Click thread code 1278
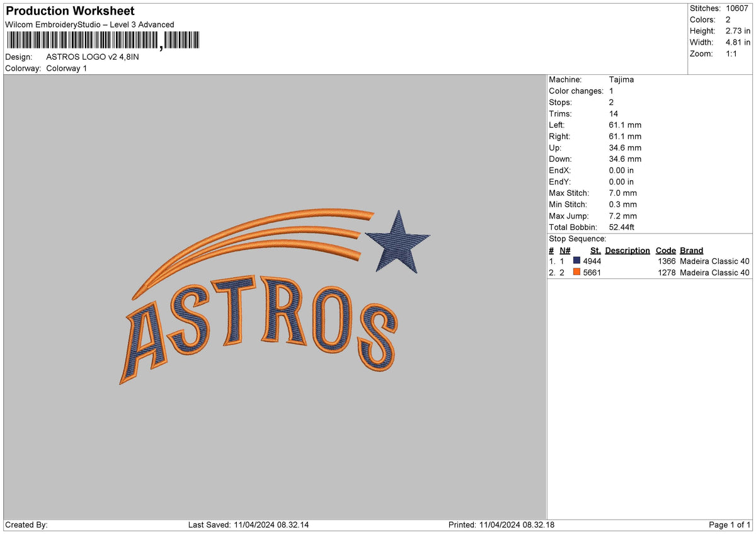Viewport: 756px width, 534px height. point(667,273)
